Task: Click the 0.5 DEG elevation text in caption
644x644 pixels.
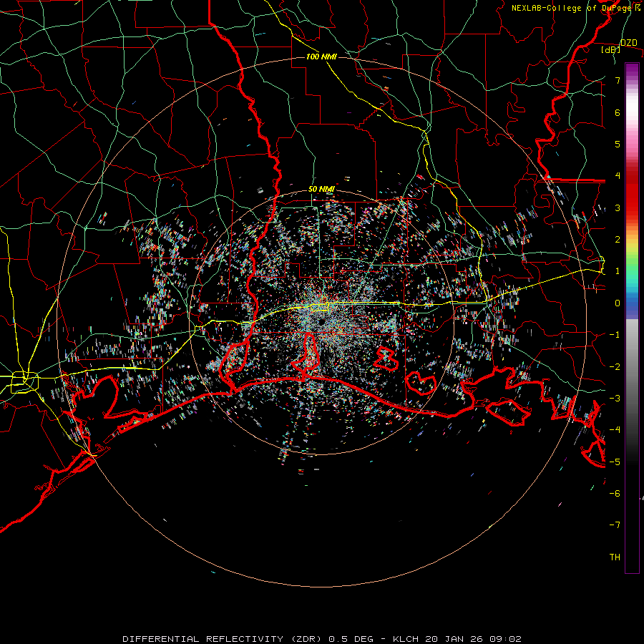Action: coord(351,639)
